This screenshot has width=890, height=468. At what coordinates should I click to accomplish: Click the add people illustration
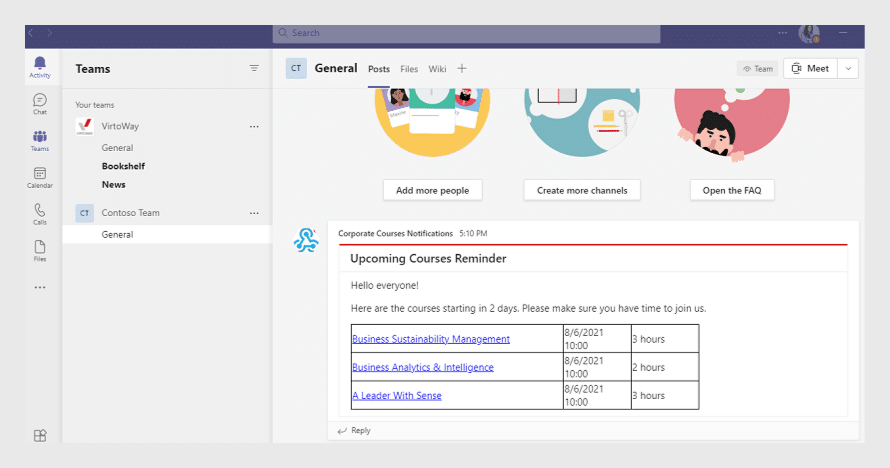433,122
